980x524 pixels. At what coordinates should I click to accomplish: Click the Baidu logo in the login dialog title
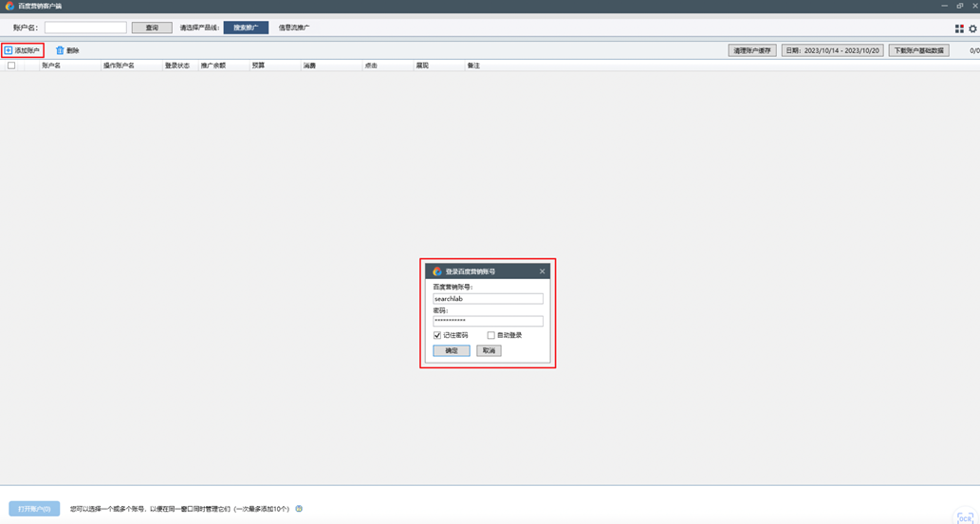pos(437,271)
